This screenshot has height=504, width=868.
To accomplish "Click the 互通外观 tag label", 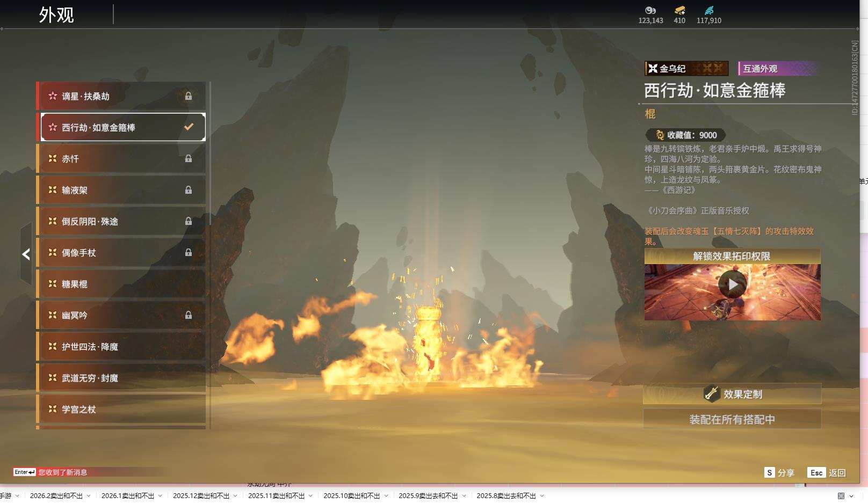I will coord(760,69).
